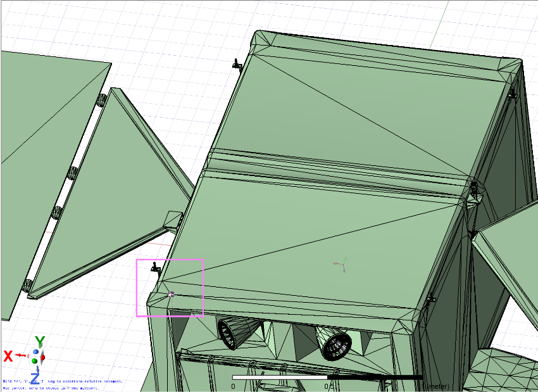Click the green Y axis label
This screenshot has height=392, width=538.
[40, 341]
